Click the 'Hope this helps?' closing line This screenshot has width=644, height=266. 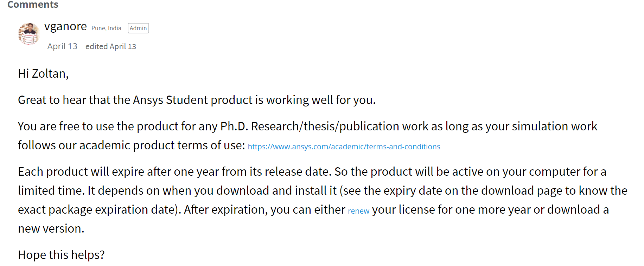pyautogui.click(x=61, y=255)
